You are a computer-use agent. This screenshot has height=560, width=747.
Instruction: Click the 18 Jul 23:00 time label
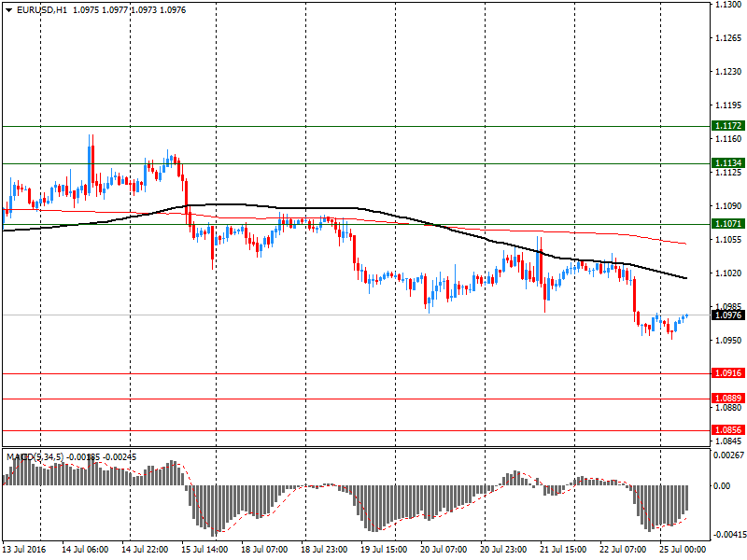coord(324,550)
